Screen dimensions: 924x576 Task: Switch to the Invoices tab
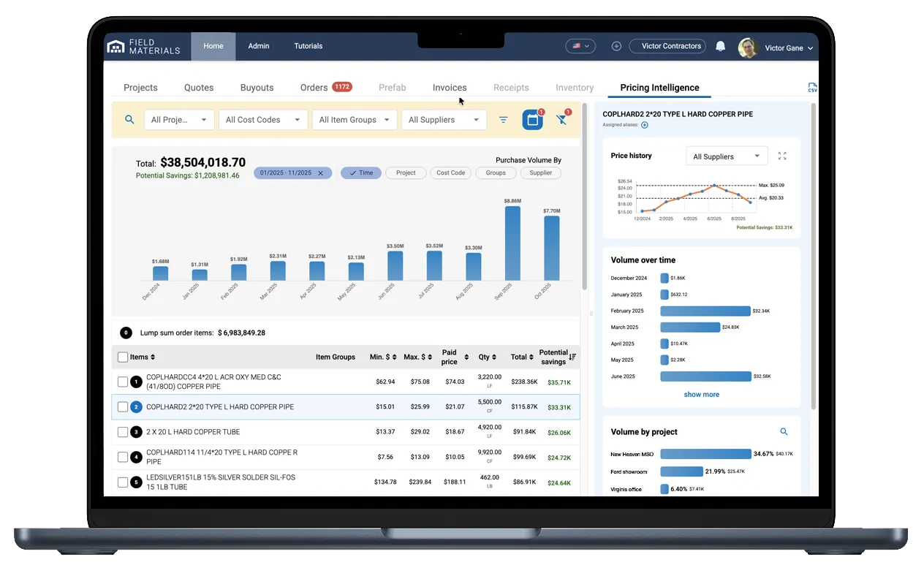pos(449,87)
